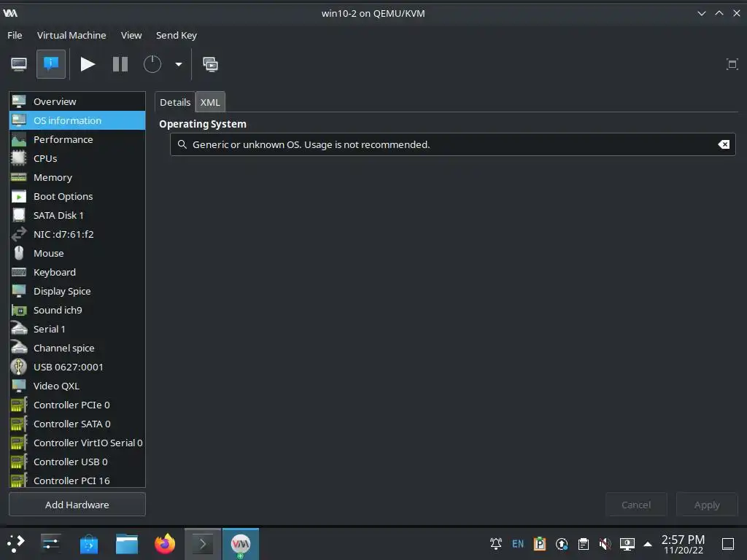Click the P tray icon
This screenshot has height=560, width=747.
click(x=540, y=544)
